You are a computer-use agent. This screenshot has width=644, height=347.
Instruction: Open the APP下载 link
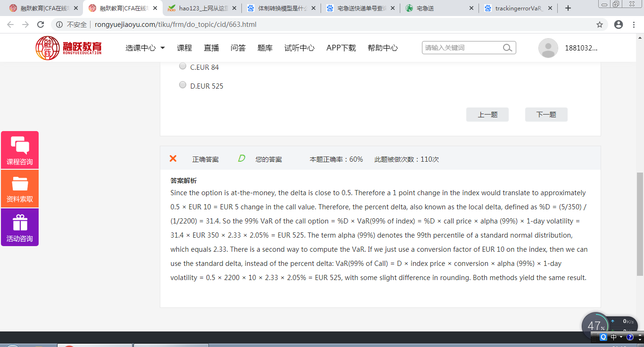(x=341, y=48)
